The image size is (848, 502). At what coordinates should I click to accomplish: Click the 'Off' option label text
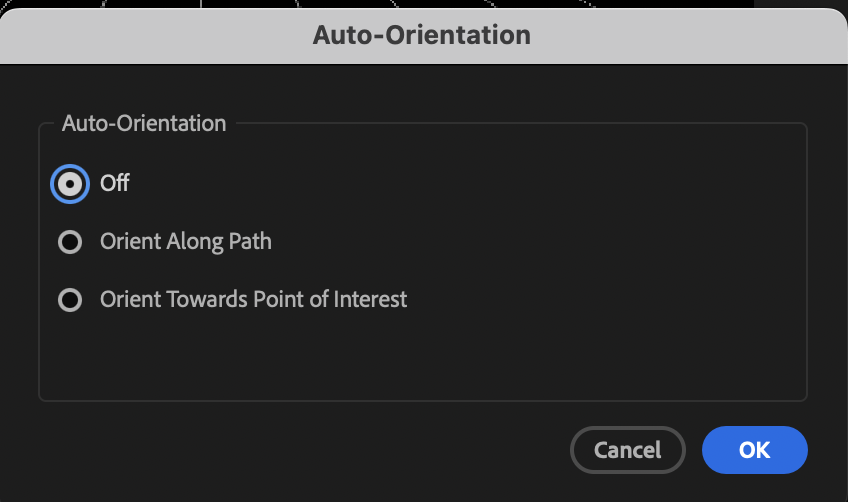pyautogui.click(x=115, y=184)
